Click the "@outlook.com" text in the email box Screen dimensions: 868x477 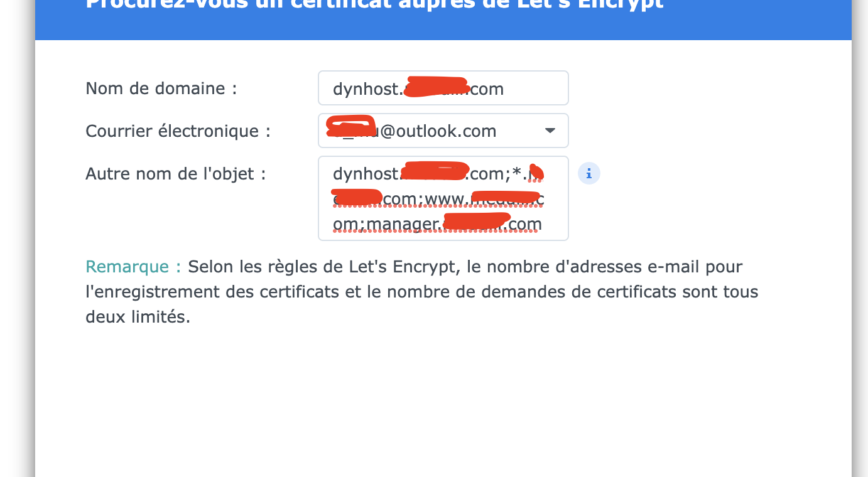(437, 131)
